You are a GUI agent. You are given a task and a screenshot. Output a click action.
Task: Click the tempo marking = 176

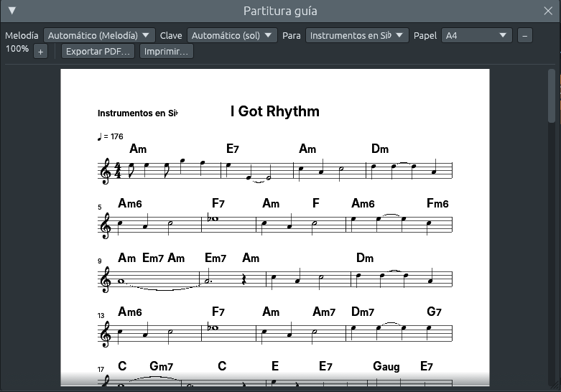[110, 136]
